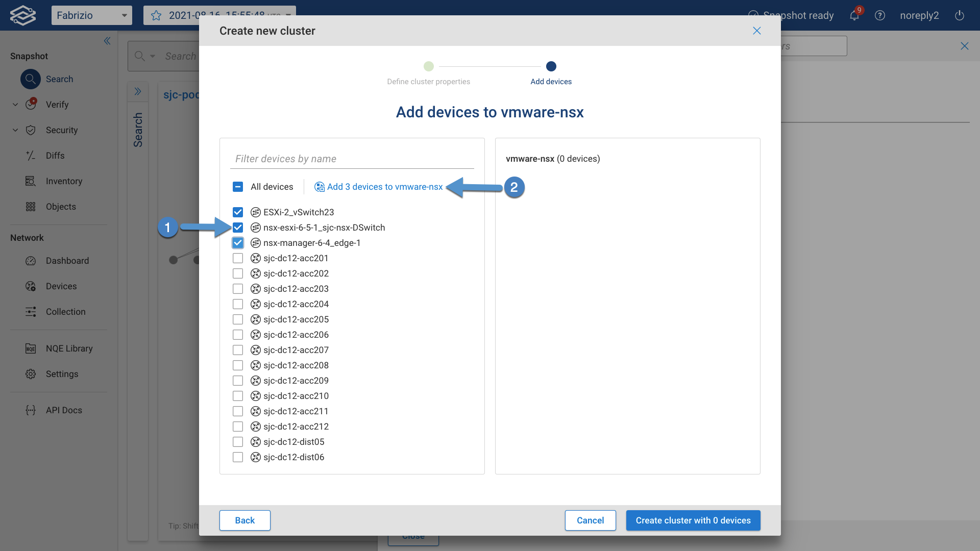
Task: Open the API Docs
Action: [63, 410]
